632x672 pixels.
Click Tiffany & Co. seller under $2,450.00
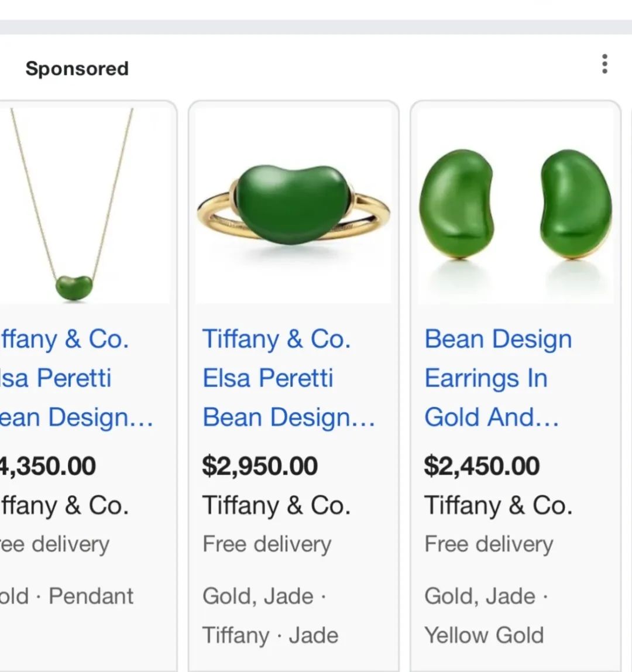(x=499, y=505)
